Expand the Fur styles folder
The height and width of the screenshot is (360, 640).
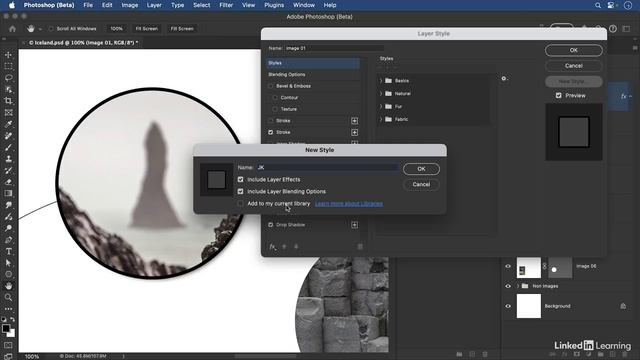(x=381, y=107)
